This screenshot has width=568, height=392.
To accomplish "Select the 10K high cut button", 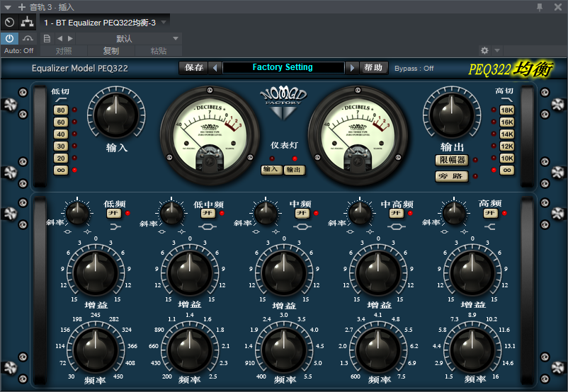I will (x=507, y=158).
